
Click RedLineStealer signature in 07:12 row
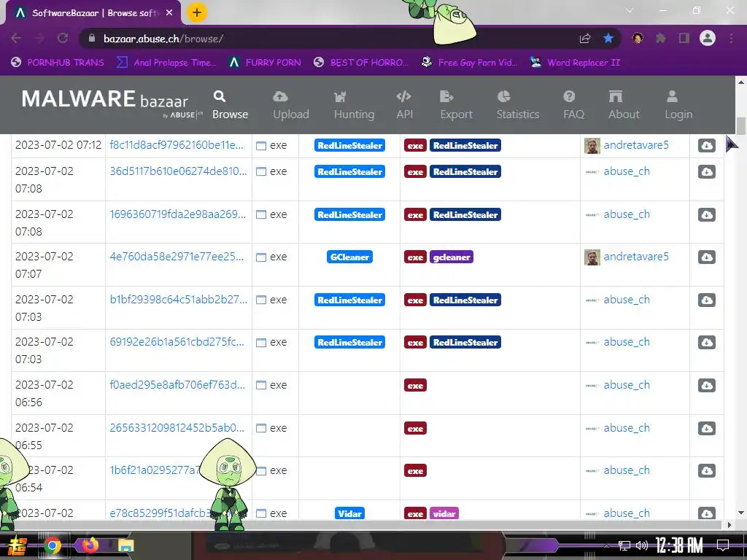[349, 145]
